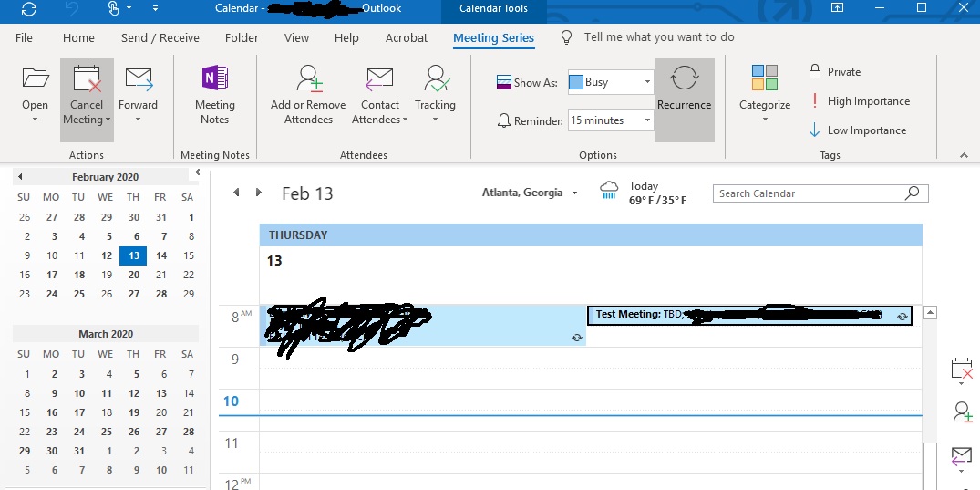The image size is (980, 490).
Task: Open OneNote Meeting Notes
Action: tap(215, 95)
